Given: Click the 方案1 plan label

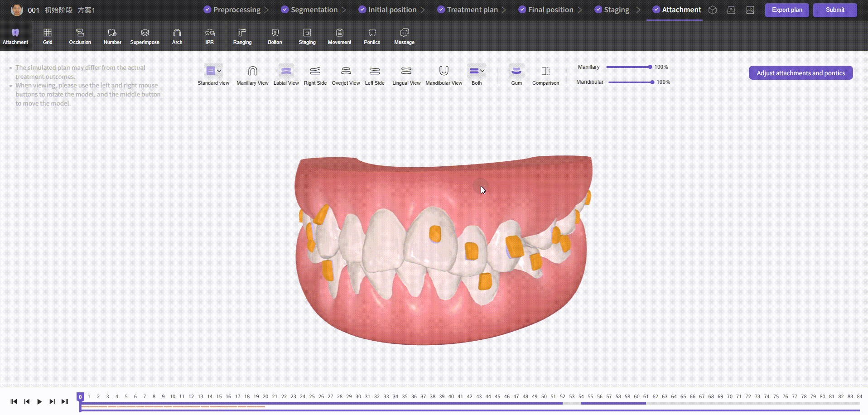Looking at the screenshot, I should [86, 10].
